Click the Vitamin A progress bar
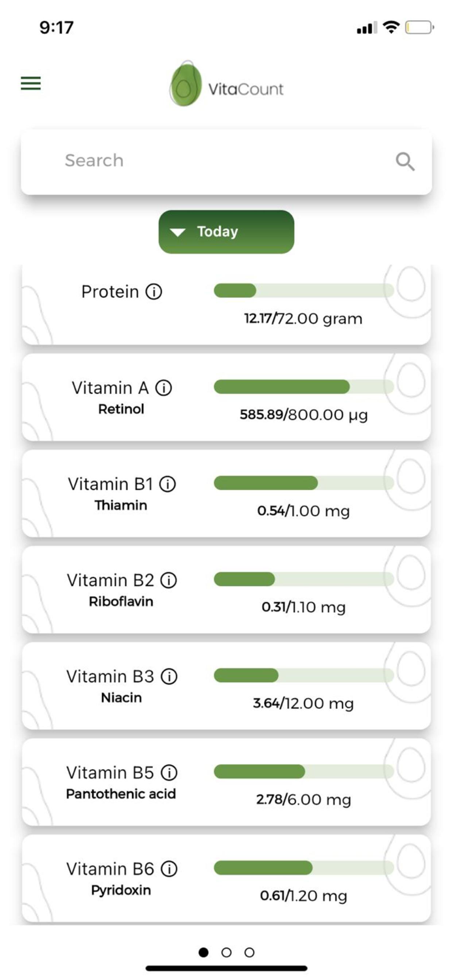Screen dimensions: 453x980 301,387
